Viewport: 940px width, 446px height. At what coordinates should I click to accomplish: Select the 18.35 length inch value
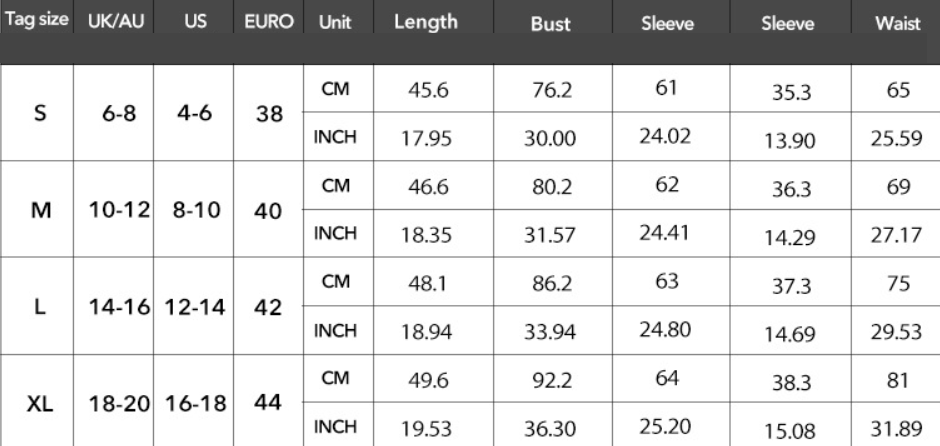[426, 236]
